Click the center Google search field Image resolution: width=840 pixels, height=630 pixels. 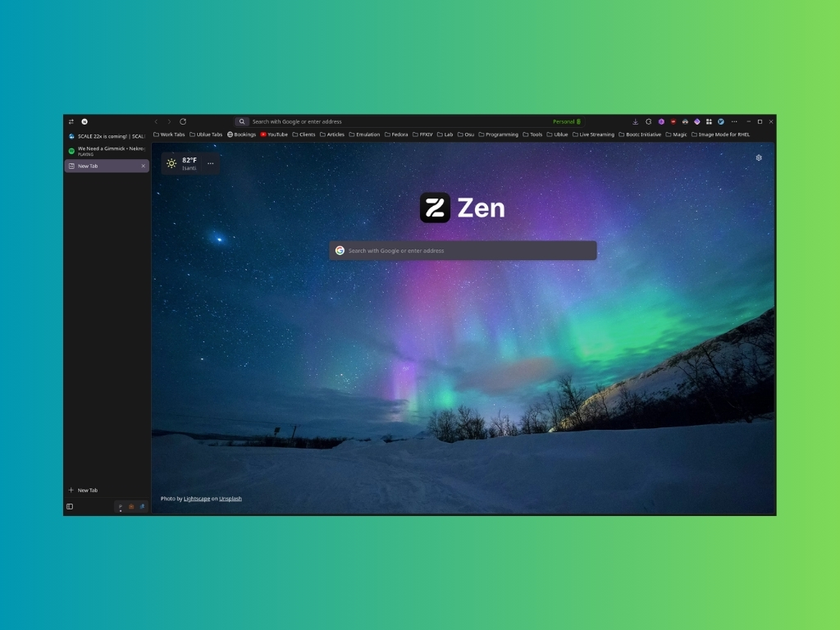[x=463, y=250]
